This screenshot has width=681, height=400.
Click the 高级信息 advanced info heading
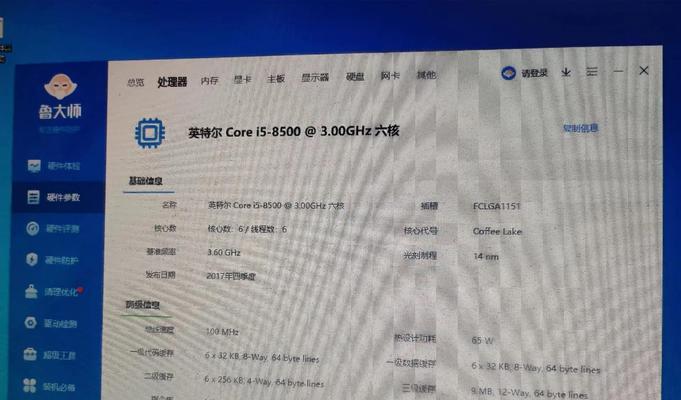142,305
